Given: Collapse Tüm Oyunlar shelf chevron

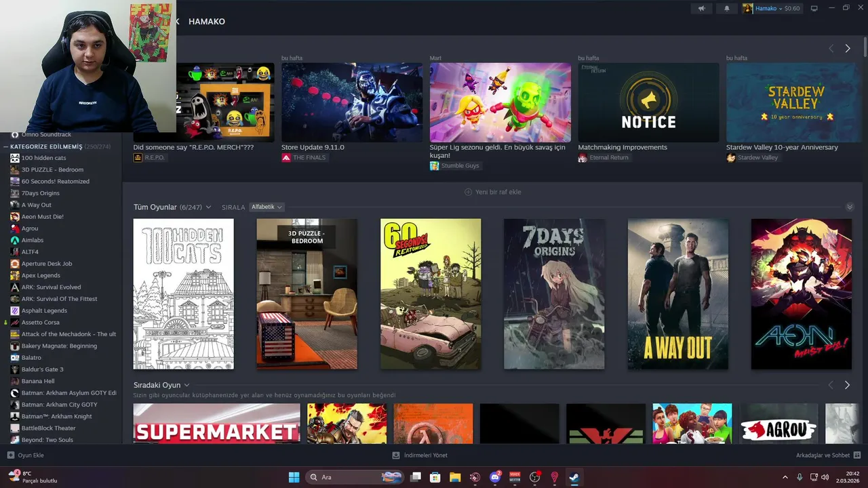Looking at the screenshot, I should (x=850, y=207).
